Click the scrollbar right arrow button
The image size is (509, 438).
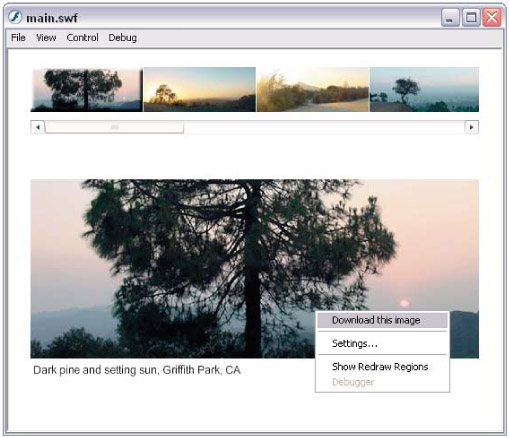pos(471,127)
